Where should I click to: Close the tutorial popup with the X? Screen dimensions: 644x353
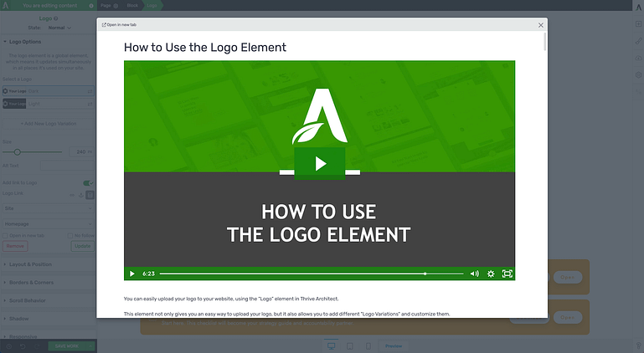(x=540, y=25)
